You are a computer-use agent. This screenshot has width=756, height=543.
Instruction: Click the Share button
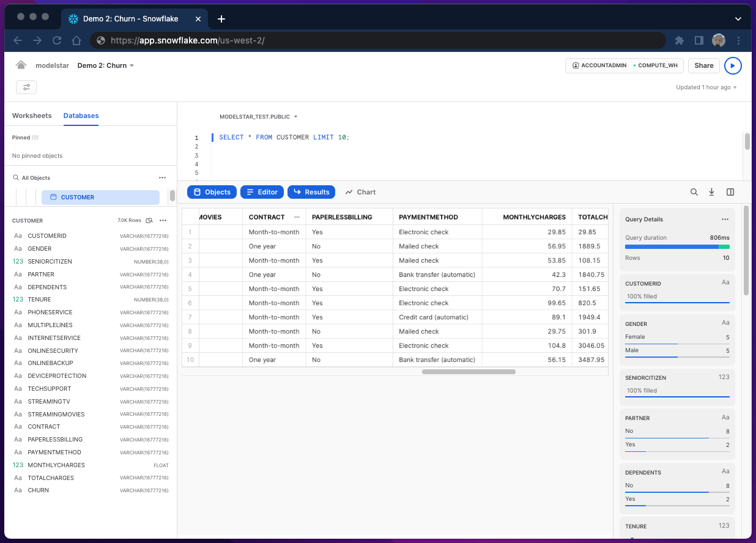703,65
